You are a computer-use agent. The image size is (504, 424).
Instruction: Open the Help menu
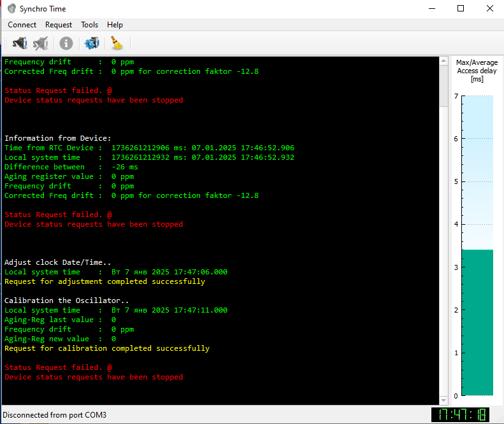coord(115,25)
